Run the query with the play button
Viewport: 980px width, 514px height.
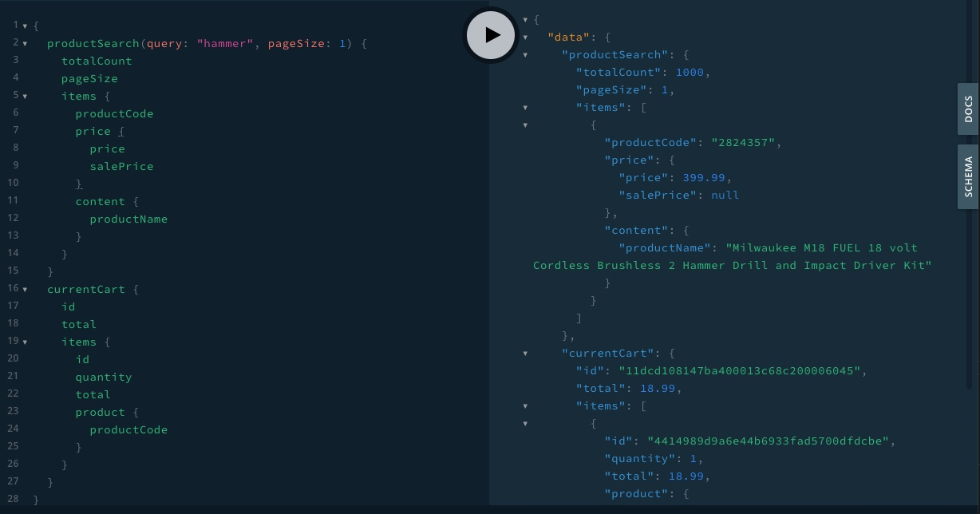(x=492, y=35)
